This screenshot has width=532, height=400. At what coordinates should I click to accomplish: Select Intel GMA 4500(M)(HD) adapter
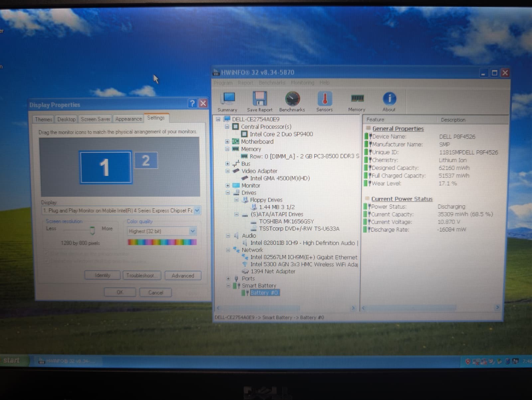(280, 178)
